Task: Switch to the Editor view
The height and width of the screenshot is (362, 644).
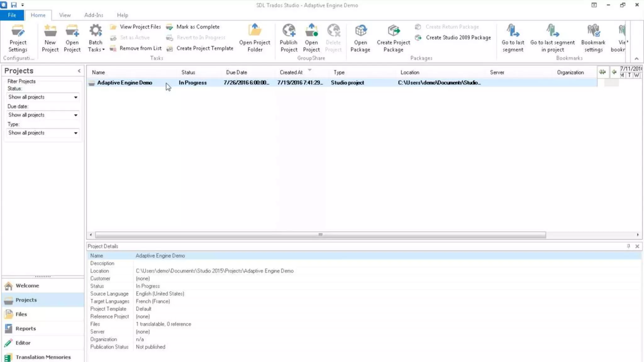Action: [x=23, y=343]
